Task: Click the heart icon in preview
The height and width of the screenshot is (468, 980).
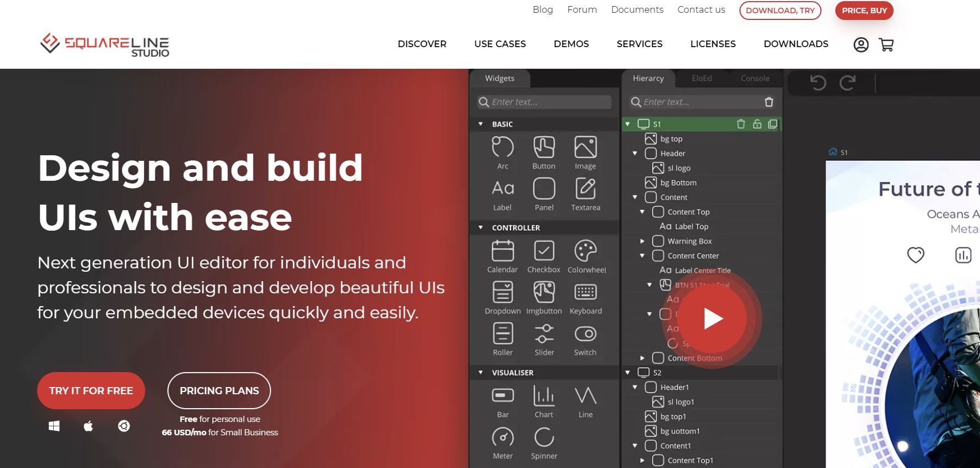Action: pyautogui.click(x=916, y=255)
